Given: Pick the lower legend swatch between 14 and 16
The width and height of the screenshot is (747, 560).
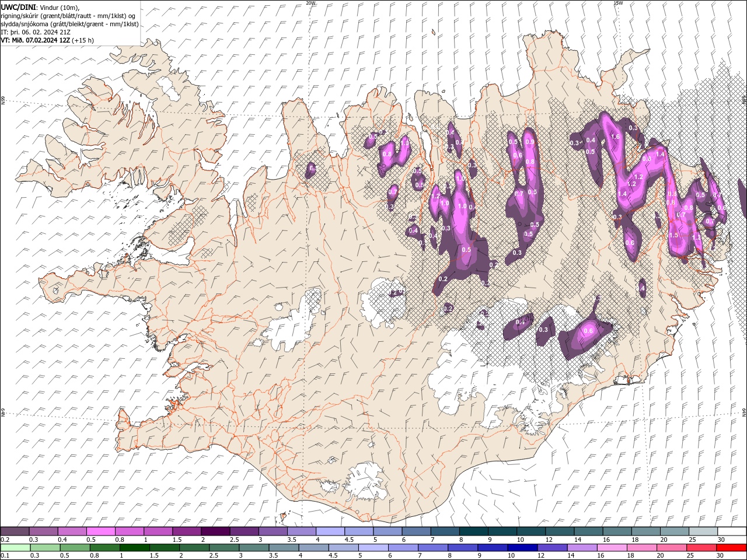Looking at the screenshot, I should (x=581, y=548).
